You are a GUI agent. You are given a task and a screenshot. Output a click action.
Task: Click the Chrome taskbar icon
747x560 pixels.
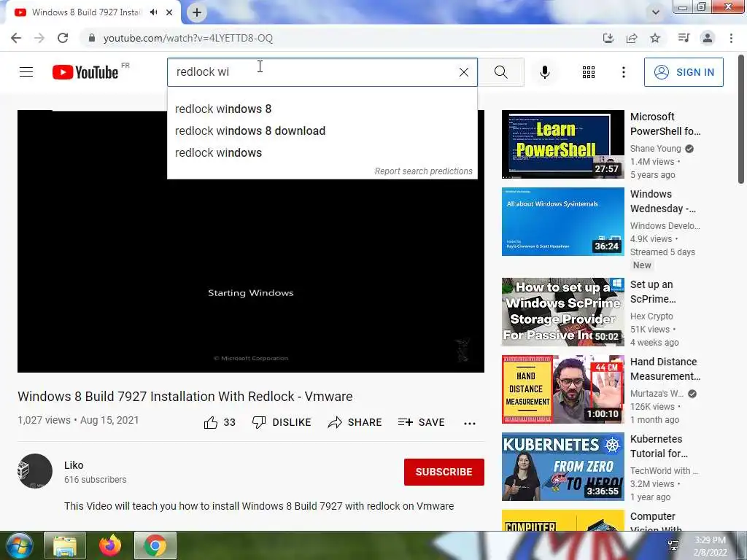155,545
